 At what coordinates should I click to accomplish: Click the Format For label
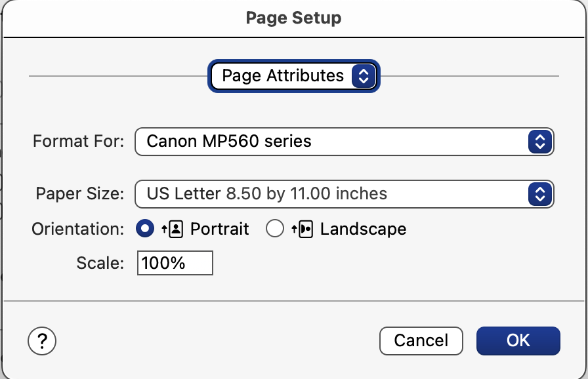(x=78, y=141)
